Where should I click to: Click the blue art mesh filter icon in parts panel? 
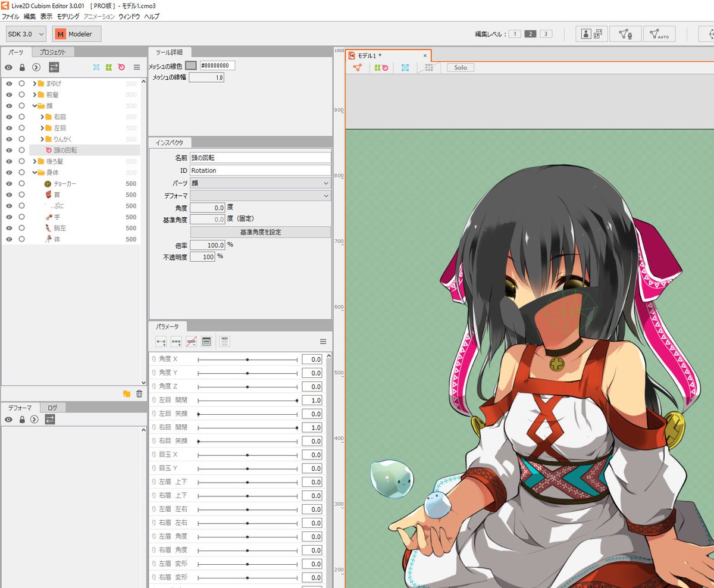click(x=96, y=67)
